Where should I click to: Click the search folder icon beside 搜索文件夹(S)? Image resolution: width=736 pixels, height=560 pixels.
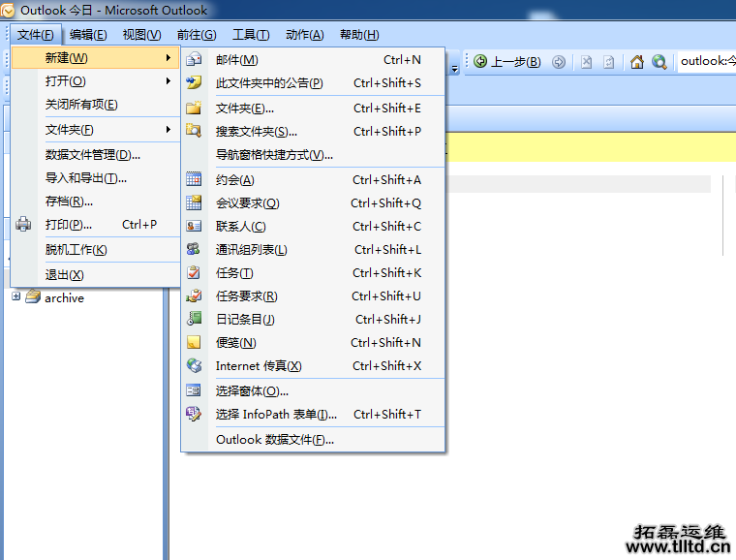pos(194,131)
